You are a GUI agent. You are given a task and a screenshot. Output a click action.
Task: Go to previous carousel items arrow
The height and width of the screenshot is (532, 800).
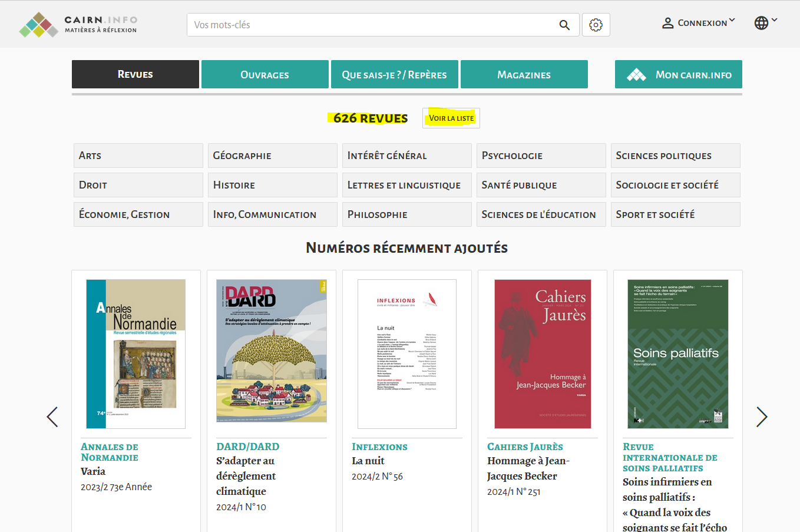click(52, 417)
